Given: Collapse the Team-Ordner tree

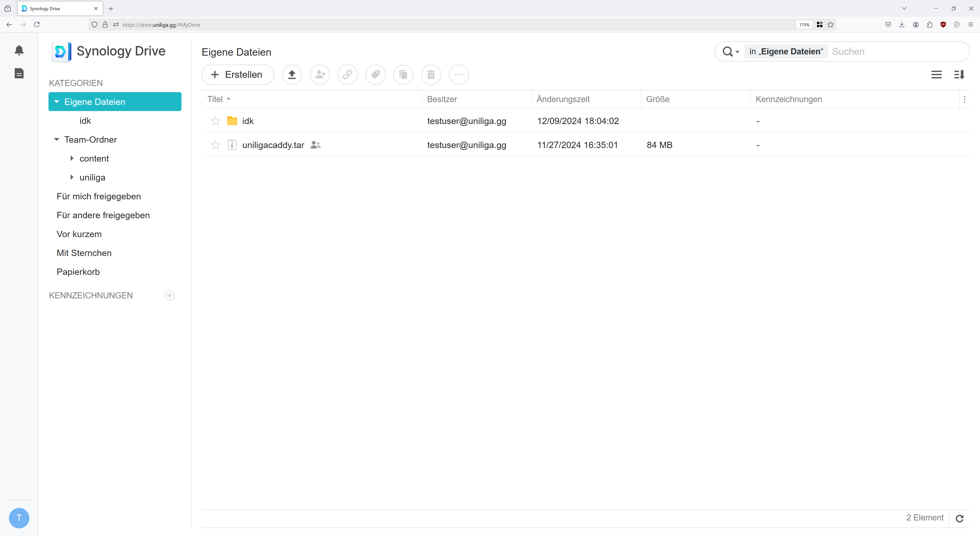Looking at the screenshot, I should [x=57, y=140].
